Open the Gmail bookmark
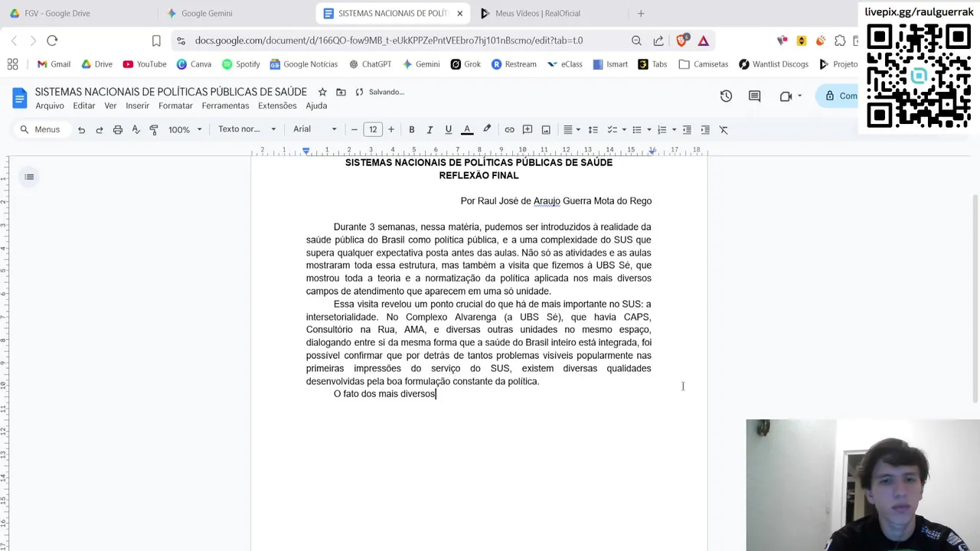This screenshot has height=551, width=980. [54, 64]
